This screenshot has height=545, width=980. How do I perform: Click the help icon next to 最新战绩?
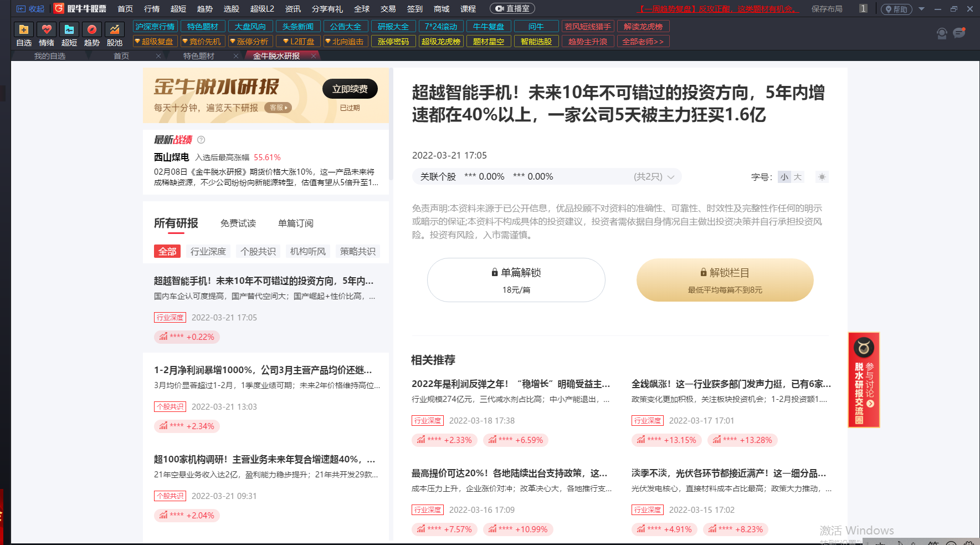click(x=201, y=140)
